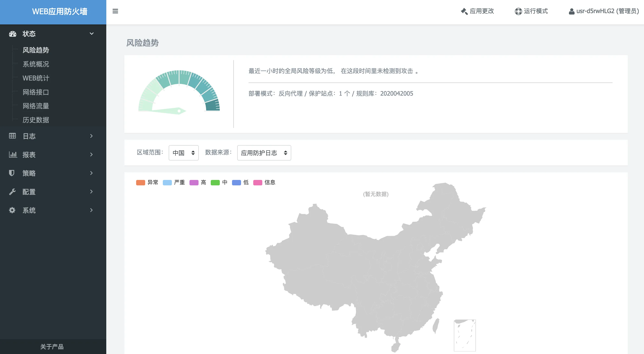This screenshot has width=644, height=354.
Task: Click the 日志 table icon in sidebar
Action: click(x=12, y=136)
